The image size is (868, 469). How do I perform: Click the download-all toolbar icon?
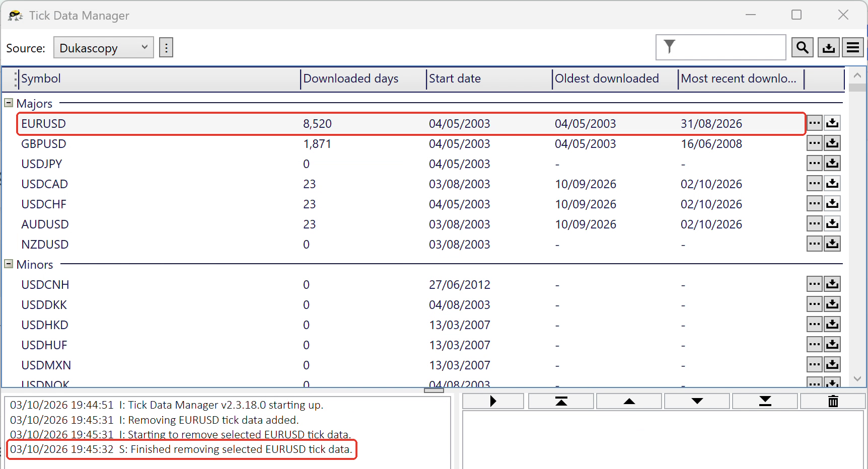point(828,48)
